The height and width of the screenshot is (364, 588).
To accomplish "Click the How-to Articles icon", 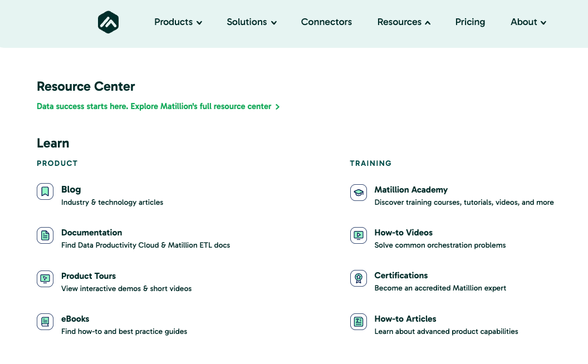I will (x=359, y=322).
